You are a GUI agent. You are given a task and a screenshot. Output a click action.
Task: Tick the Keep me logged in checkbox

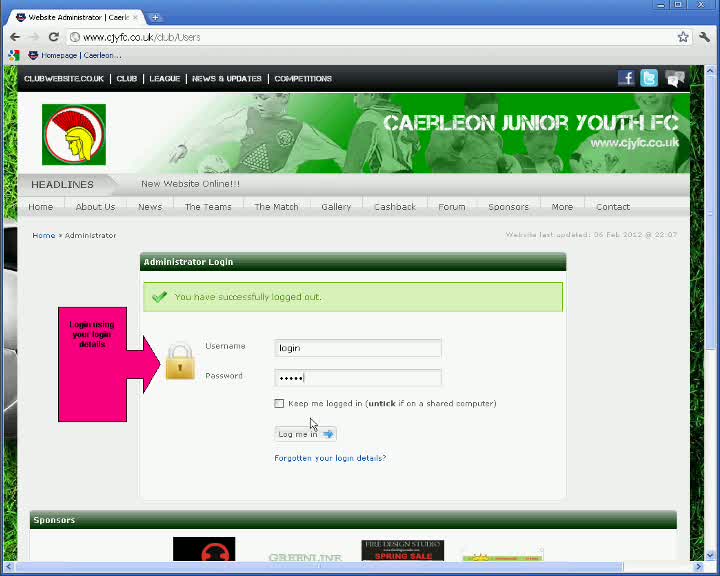click(x=279, y=403)
